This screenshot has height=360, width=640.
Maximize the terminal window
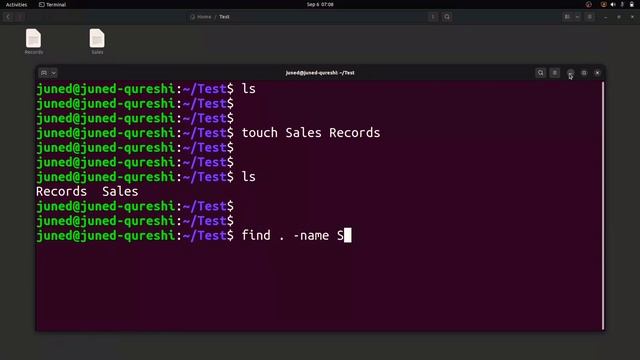[x=584, y=73]
